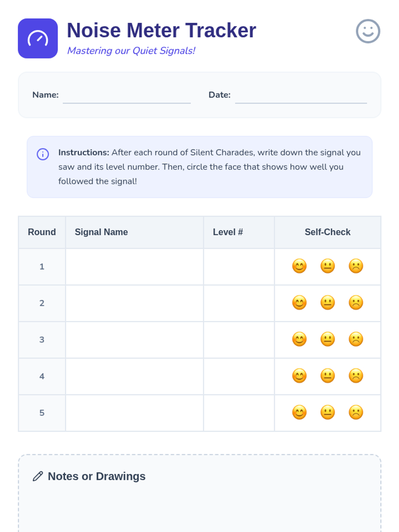This screenshot has width=399, height=532.
Task: Pick the neutral face for round 4
Action: [328, 376]
